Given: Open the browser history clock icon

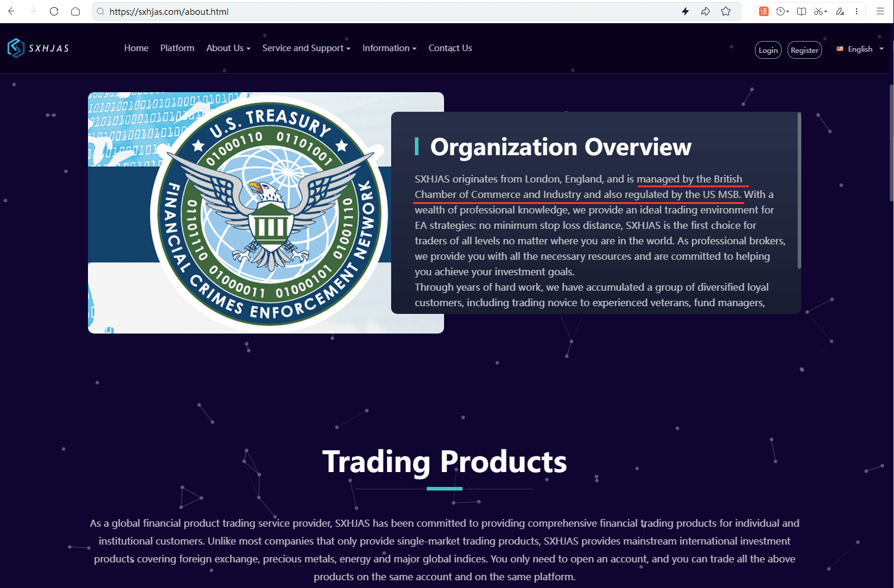Looking at the screenshot, I should tap(780, 11).
